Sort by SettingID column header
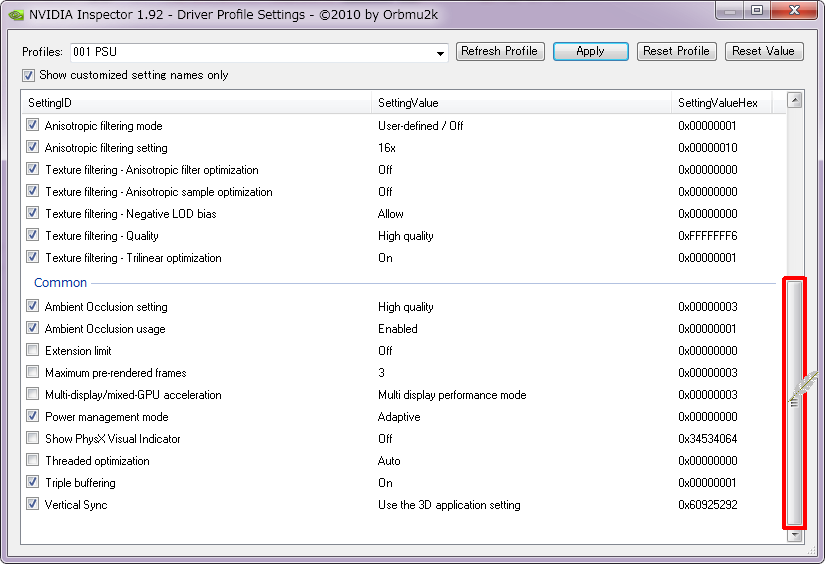Screen dimensions: 825x564 click(197, 103)
